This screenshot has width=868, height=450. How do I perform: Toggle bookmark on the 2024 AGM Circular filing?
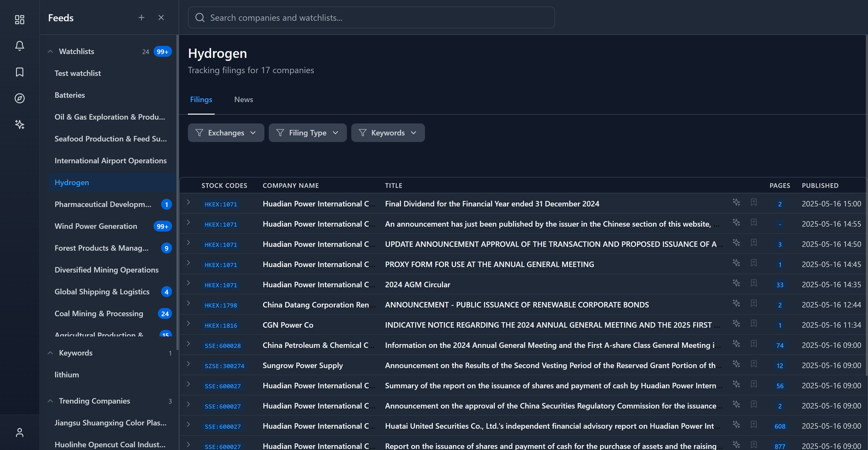pyautogui.click(x=754, y=283)
